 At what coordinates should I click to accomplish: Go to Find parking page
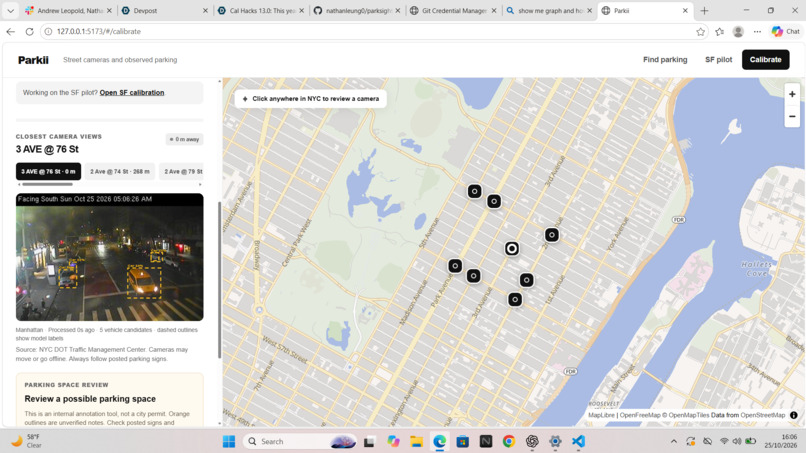click(x=665, y=60)
